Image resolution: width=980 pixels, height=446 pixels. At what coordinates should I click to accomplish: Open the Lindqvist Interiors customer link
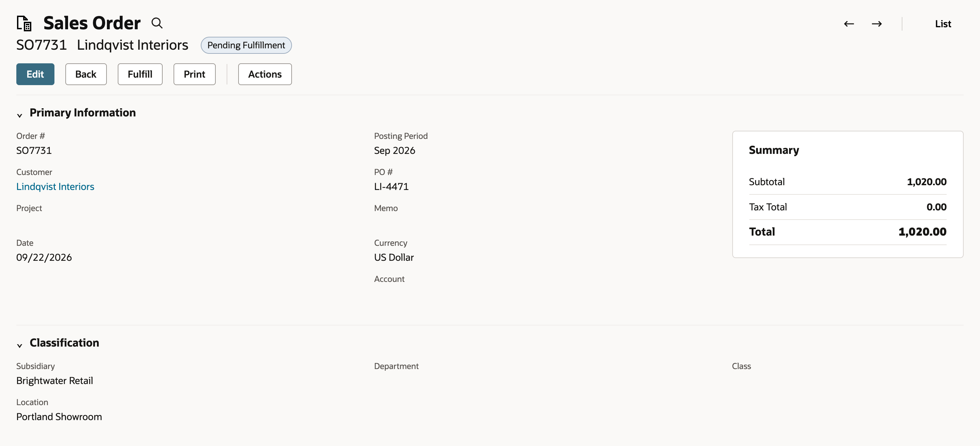[55, 187]
